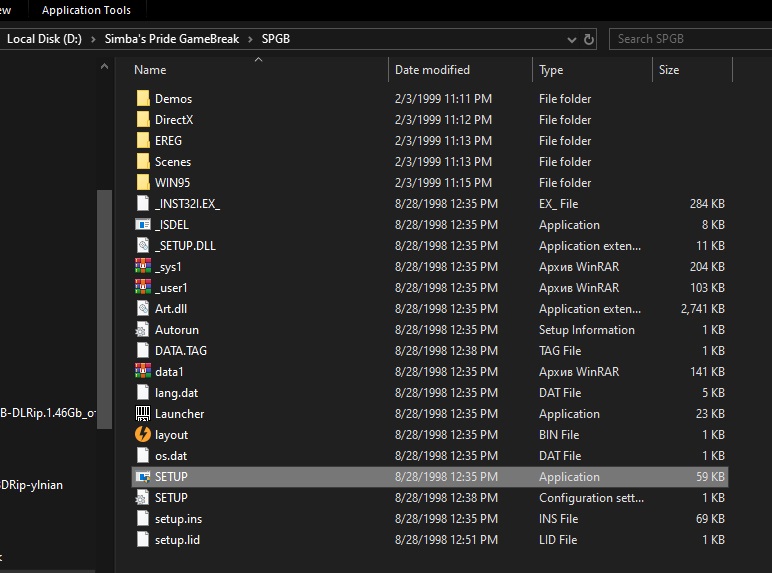
Task: Click the refresh button beside address bar
Action: click(589, 39)
